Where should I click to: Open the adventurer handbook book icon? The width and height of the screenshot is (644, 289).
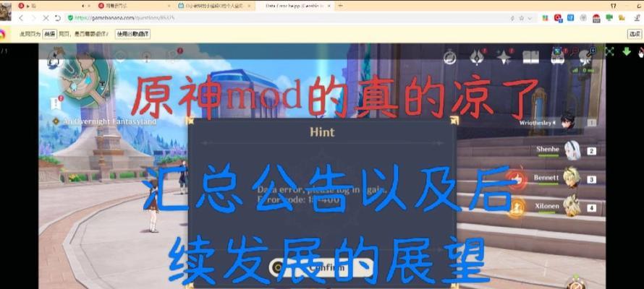pos(530,58)
